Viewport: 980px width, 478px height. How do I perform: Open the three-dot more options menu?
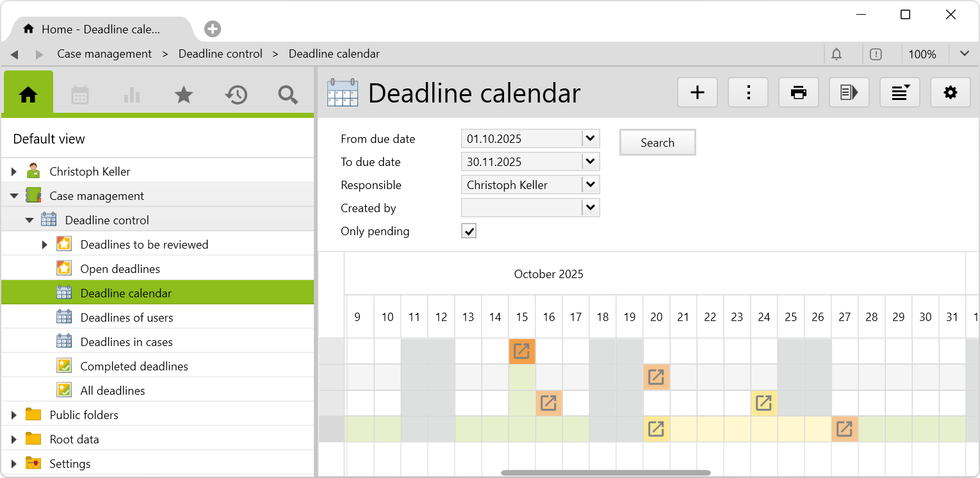coord(748,93)
